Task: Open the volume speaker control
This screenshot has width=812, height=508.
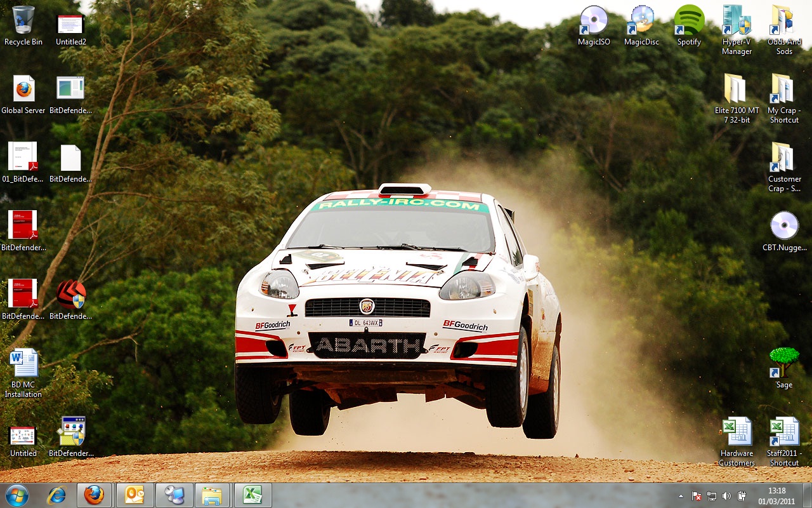Action: tap(727, 496)
